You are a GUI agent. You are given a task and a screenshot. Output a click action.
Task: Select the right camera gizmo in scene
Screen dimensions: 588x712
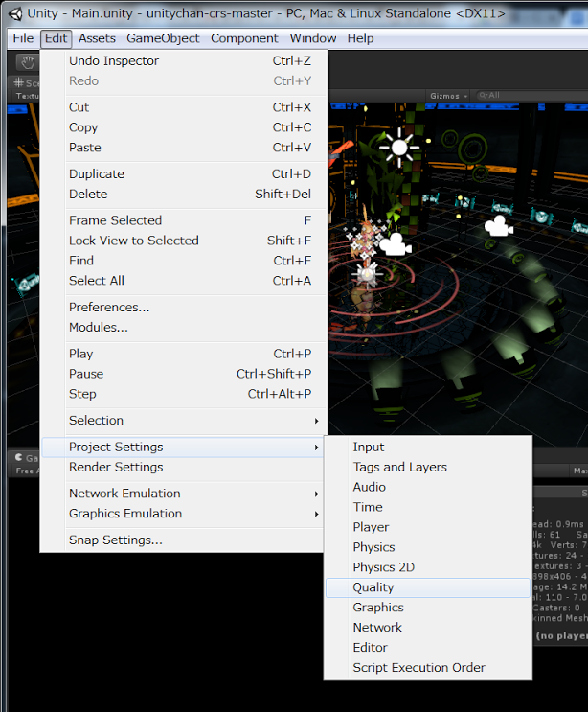point(498,226)
